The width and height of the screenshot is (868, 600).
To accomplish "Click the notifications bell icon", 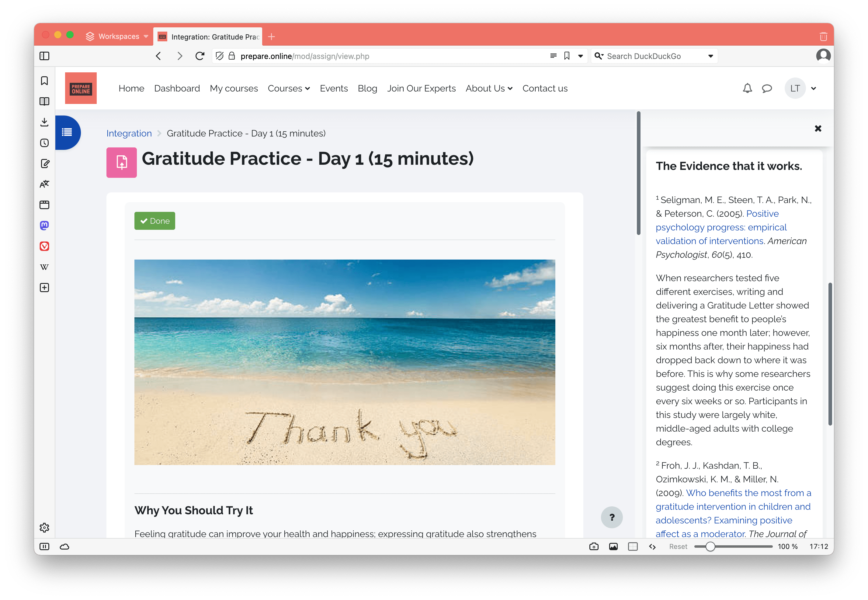I will [x=747, y=88].
